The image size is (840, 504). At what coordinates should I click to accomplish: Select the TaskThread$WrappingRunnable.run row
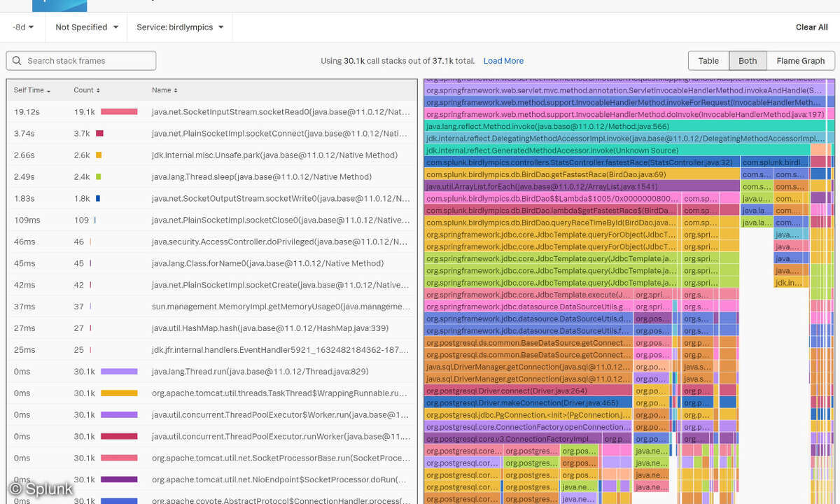(x=212, y=393)
